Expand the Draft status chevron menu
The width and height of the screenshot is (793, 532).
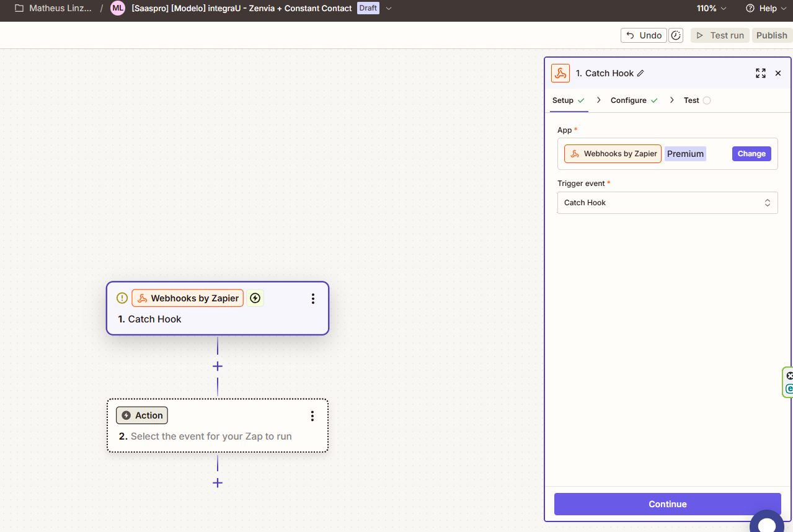pyautogui.click(x=389, y=9)
